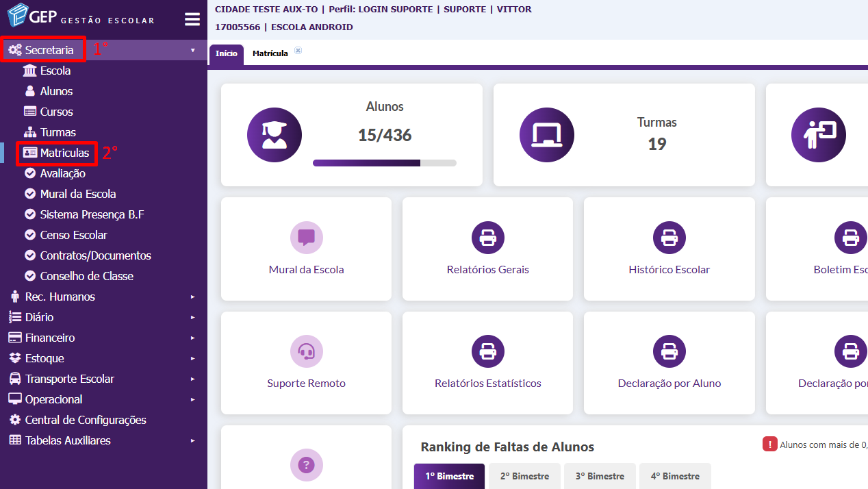
Task: Click the Declaração por Aluno printer icon
Action: (x=669, y=352)
